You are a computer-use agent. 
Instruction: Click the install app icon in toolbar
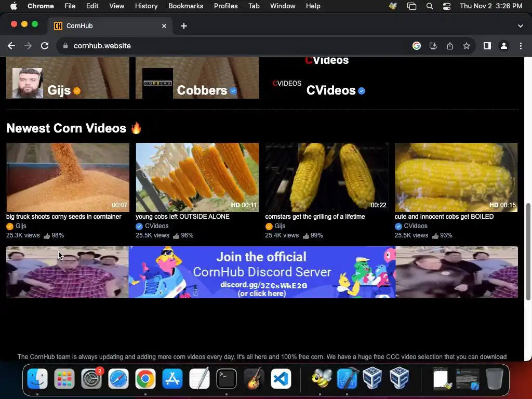click(433, 46)
